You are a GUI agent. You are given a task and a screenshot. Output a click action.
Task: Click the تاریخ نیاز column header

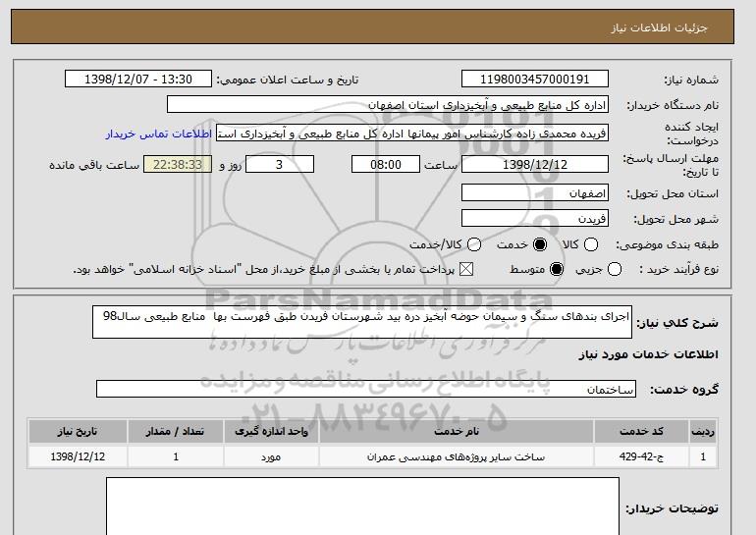click(x=78, y=431)
